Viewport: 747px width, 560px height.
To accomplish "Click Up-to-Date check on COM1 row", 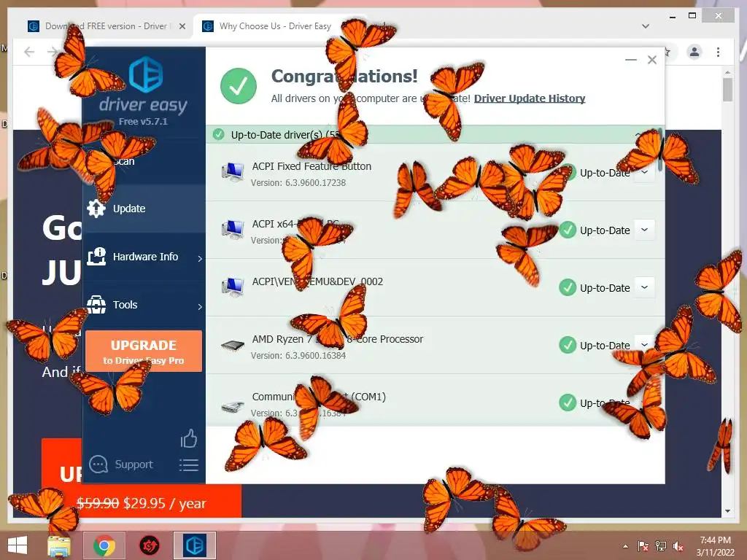I will (x=568, y=402).
